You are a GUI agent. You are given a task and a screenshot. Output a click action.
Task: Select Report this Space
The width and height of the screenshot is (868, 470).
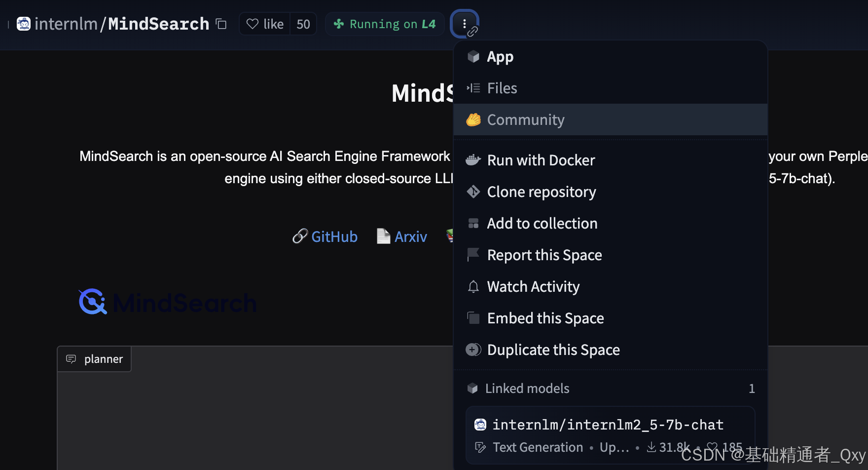pos(610,255)
